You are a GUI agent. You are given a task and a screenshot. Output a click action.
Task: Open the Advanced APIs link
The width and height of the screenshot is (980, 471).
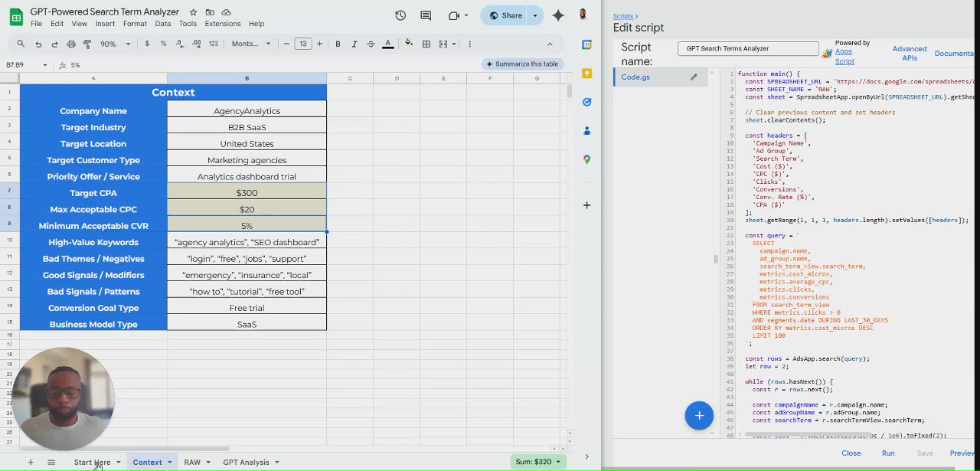[910, 53]
